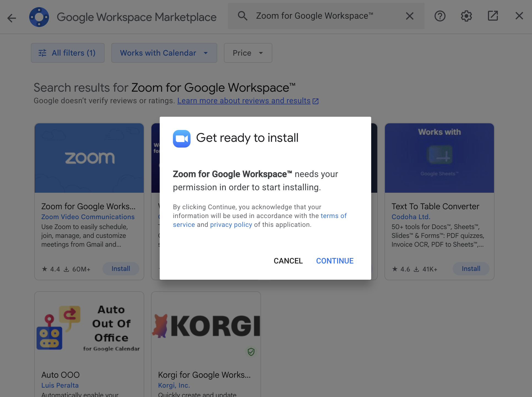The image size is (532, 397).
Task: Open Learn more about reviews and results
Action: [248, 101]
